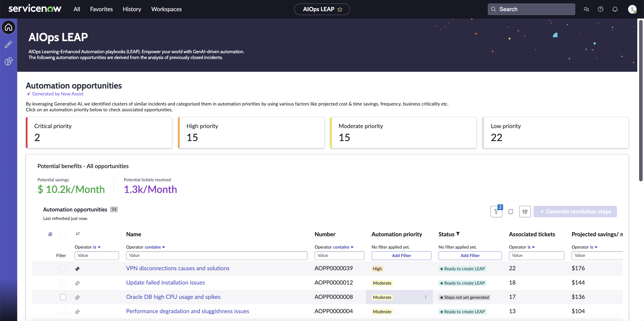Click into the global Search field
Image resolution: width=644 pixels, height=321 pixels.
point(531,9)
